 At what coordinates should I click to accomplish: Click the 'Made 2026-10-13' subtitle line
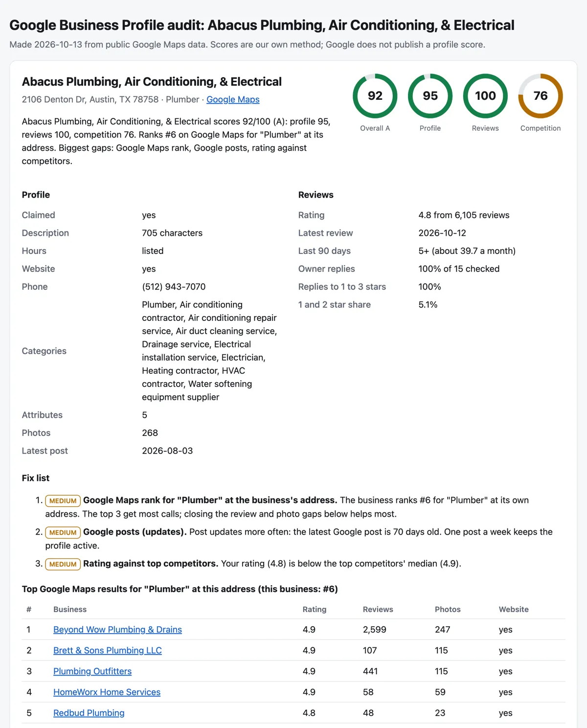248,45
